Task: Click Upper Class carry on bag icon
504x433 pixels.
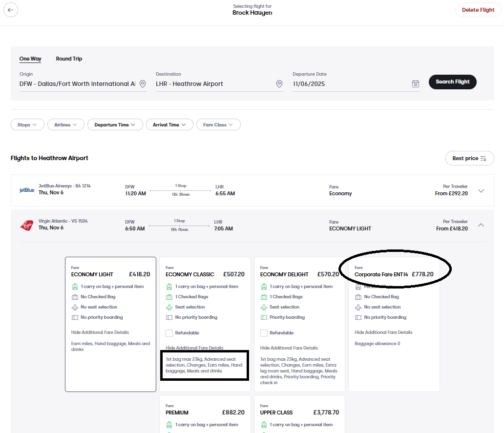Action: (264, 425)
